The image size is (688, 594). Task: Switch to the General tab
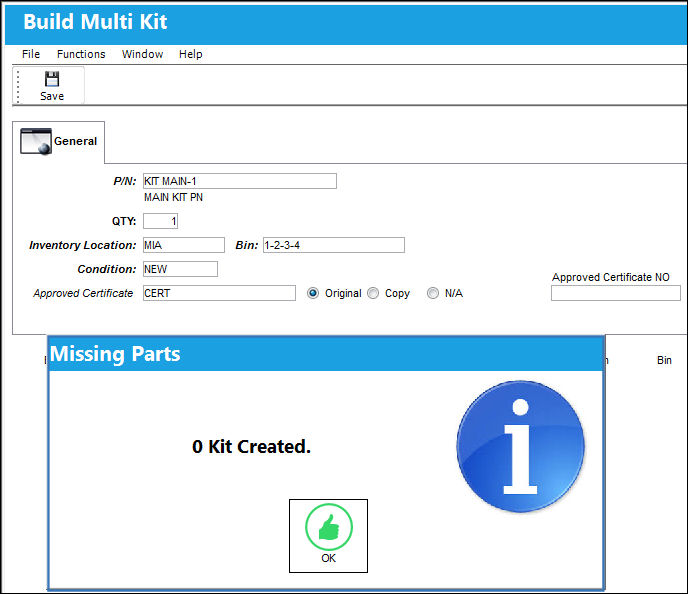[x=58, y=142]
